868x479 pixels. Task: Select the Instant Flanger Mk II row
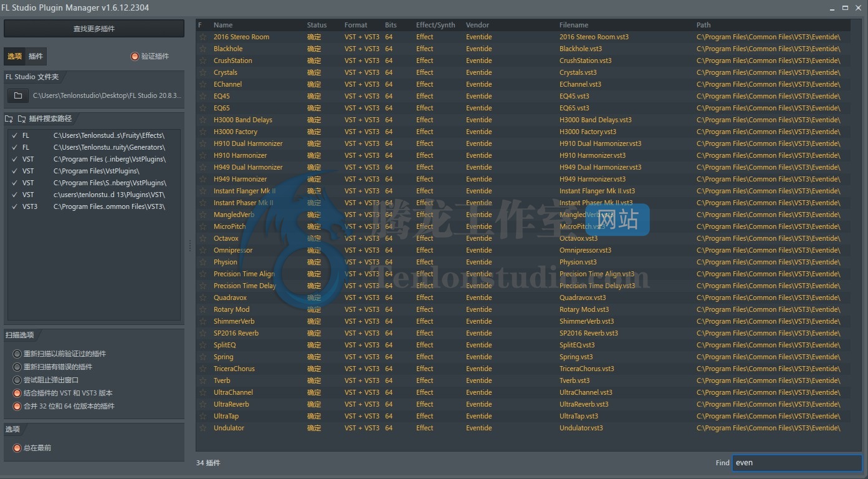[x=523, y=191]
